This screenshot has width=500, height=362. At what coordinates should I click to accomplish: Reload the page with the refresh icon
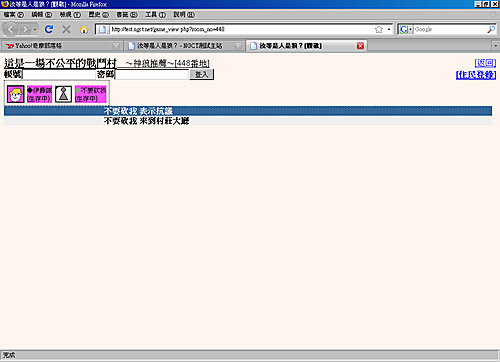49,29
